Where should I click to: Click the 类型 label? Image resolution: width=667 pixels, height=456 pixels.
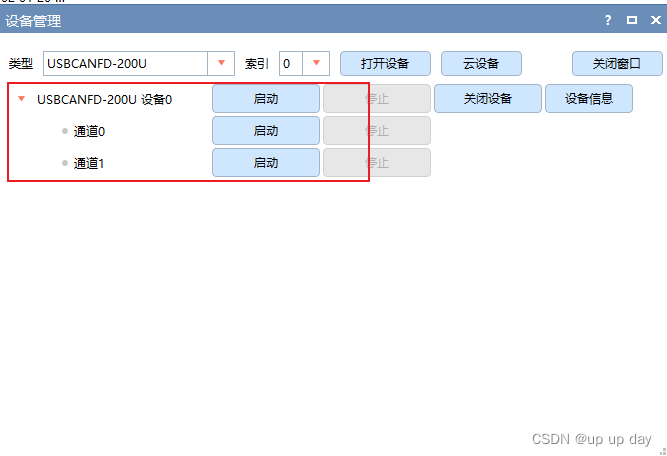(x=21, y=64)
